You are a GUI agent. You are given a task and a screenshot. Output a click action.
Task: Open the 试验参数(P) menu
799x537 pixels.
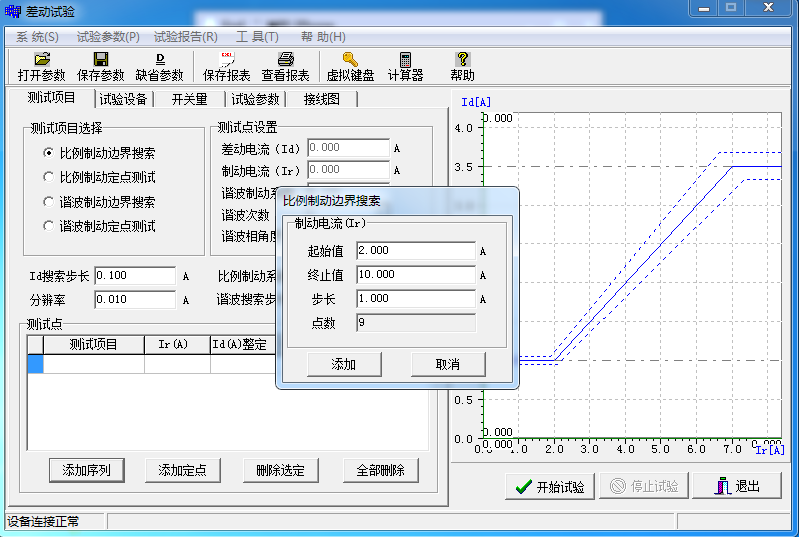(108, 37)
